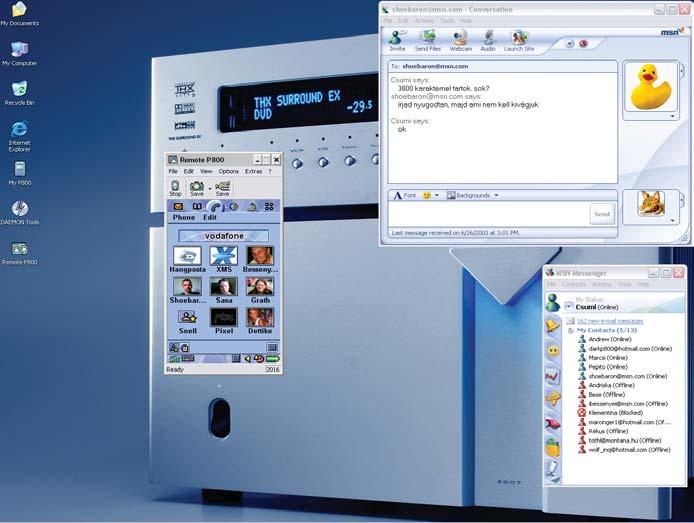694x523 pixels.
Task: Click the message typing box in conversation
Action: tap(489, 214)
